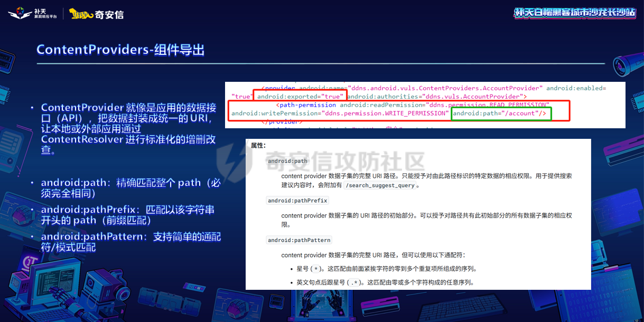Select the android:pathPattern attribute label
Screen dimensions: 644x322
click(299, 240)
